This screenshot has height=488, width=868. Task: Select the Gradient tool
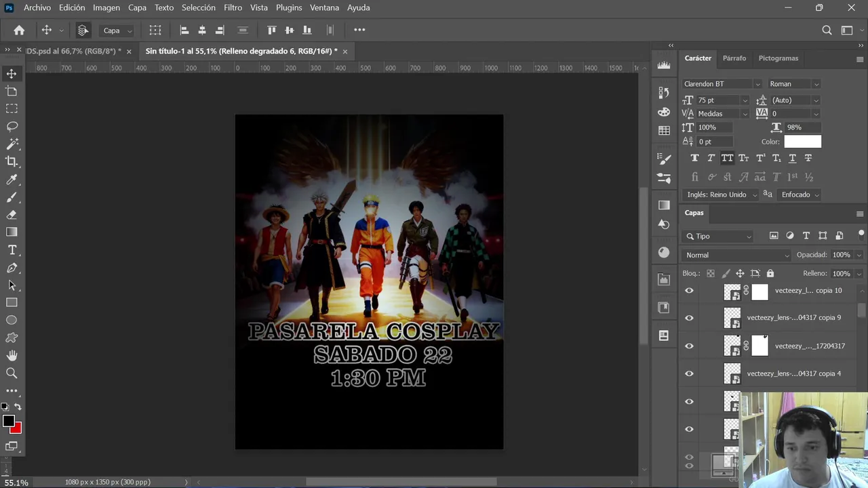pyautogui.click(x=12, y=232)
